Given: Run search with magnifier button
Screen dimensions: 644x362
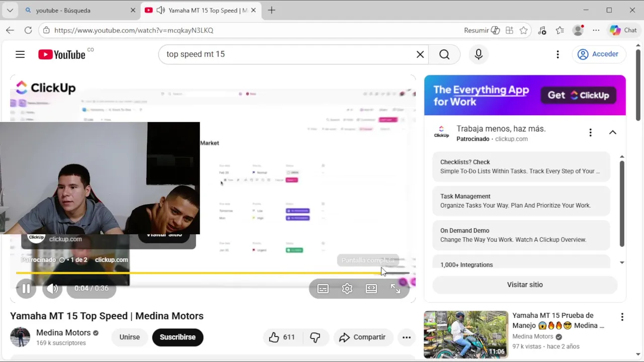Looking at the screenshot, I should 444,54.
